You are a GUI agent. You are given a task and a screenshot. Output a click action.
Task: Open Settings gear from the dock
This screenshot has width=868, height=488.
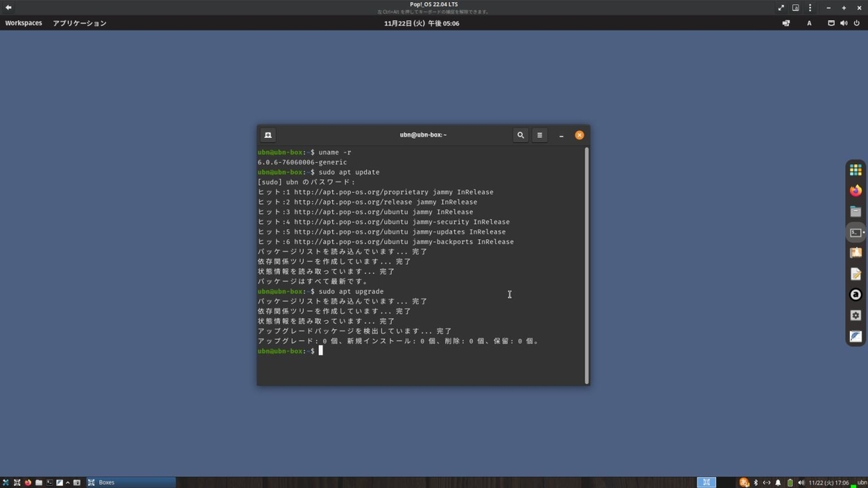point(856,316)
